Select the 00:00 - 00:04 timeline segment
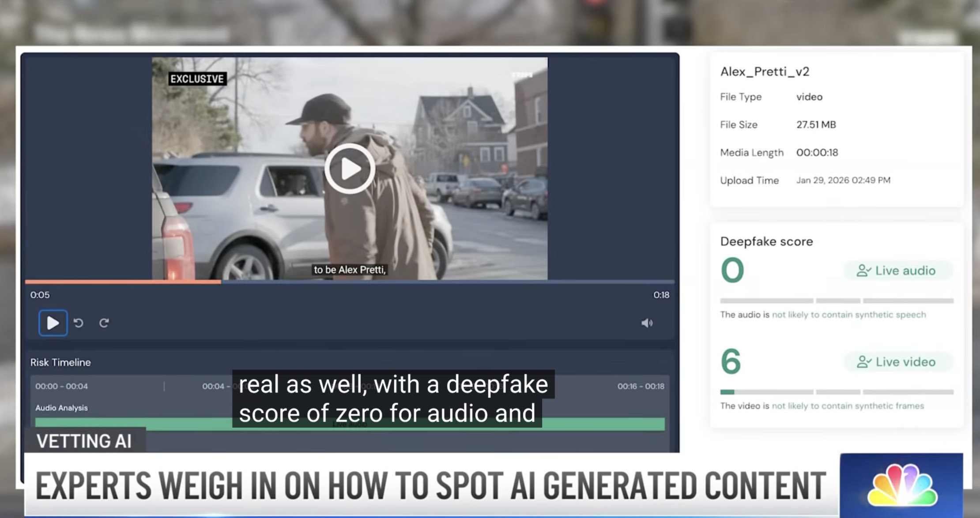The image size is (980, 518). [x=62, y=386]
